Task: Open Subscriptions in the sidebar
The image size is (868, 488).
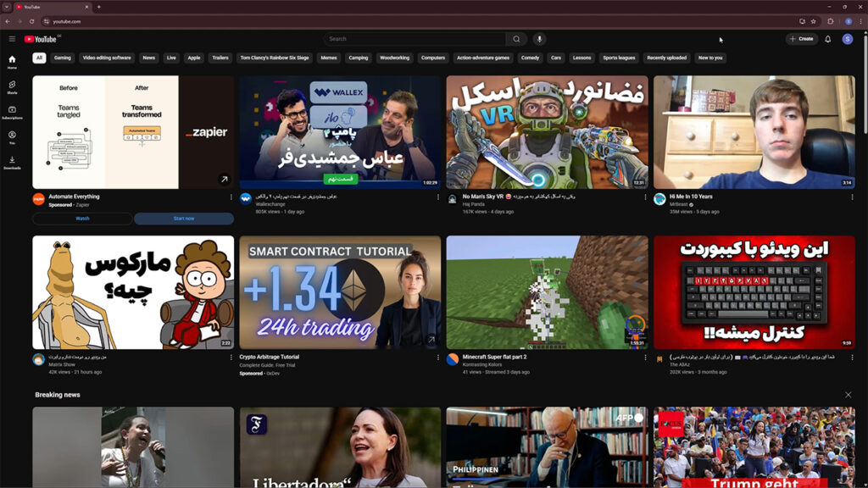Action: (12, 112)
